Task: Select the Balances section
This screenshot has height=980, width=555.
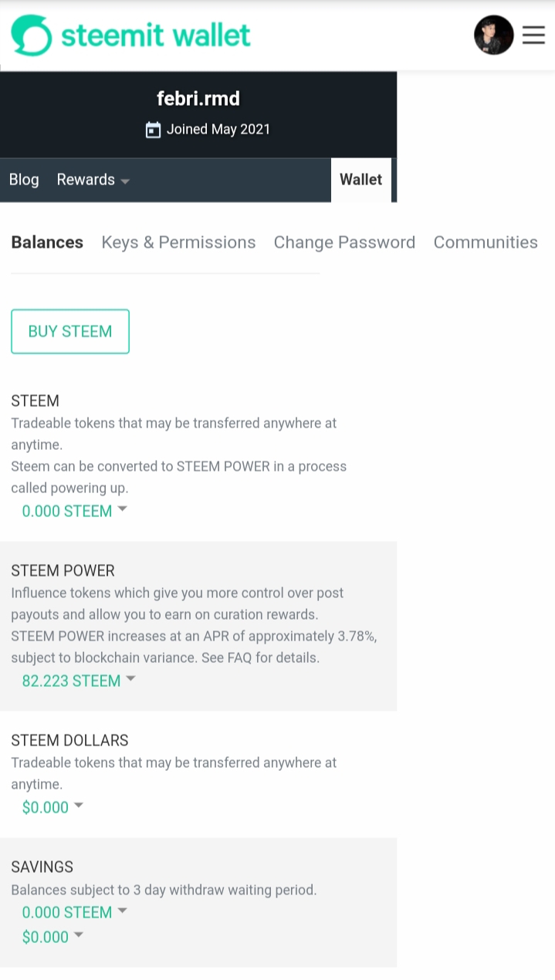Action: click(x=47, y=242)
